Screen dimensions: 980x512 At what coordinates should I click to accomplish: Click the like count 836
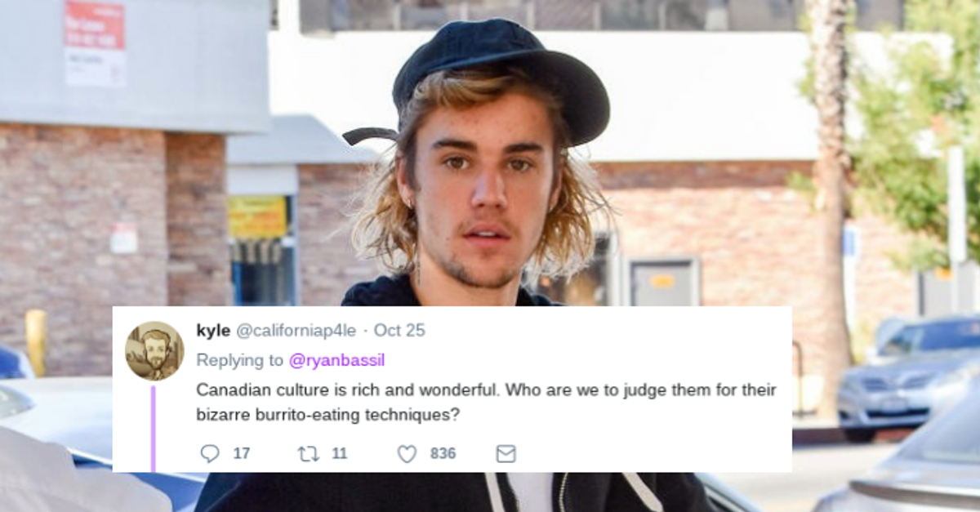point(443,453)
